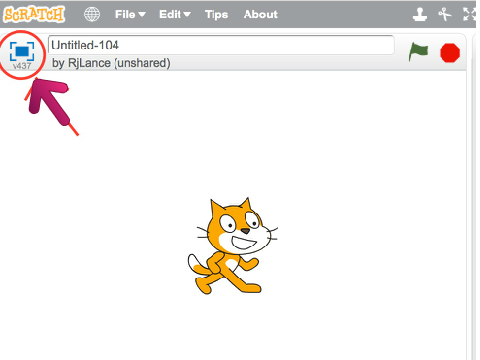The image size is (480, 360).
Task: Open the Tips menu item
Action: point(216,15)
